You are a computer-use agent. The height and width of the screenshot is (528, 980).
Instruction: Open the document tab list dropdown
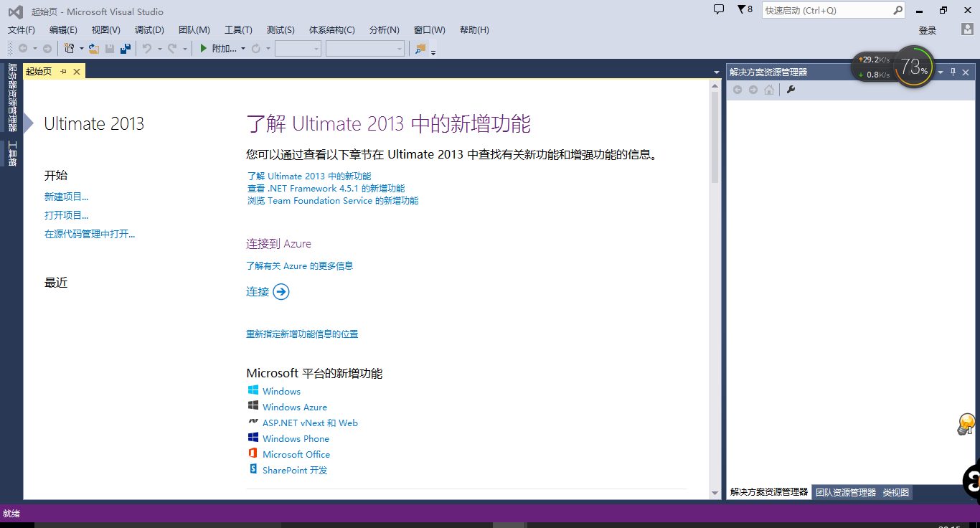click(x=717, y=72)
